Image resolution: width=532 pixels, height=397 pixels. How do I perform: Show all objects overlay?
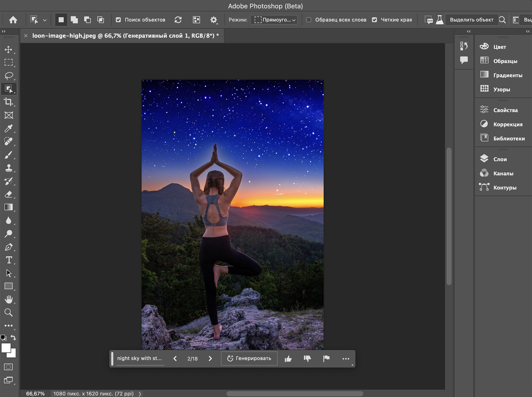(x=196, y=20)
